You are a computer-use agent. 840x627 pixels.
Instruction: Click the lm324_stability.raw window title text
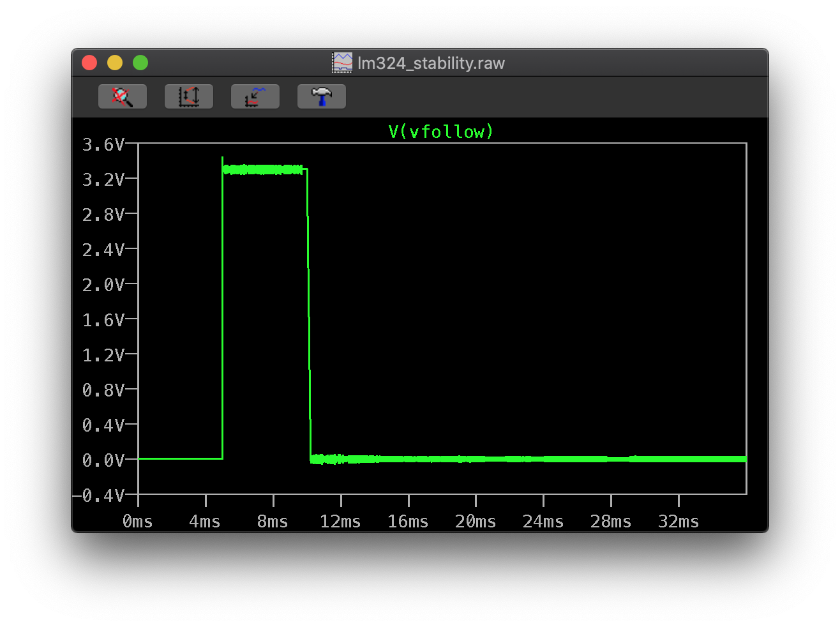click(431, 63)
